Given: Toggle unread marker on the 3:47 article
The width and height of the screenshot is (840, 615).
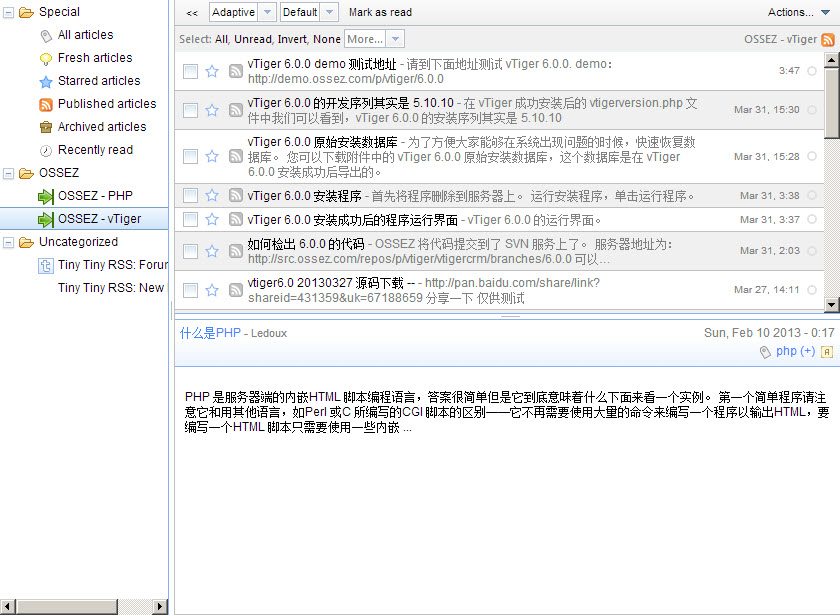Looking at the screenshot, I should [811, 71].
